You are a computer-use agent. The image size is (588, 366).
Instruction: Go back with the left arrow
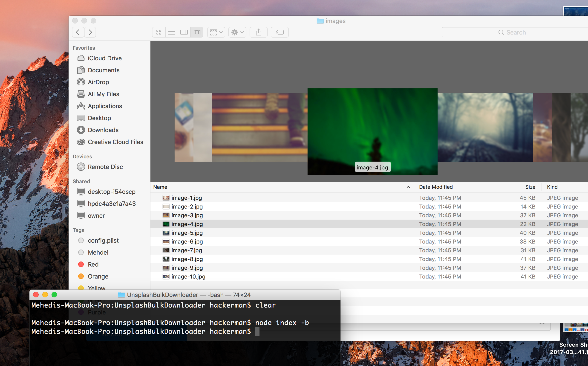coord(78,32)
